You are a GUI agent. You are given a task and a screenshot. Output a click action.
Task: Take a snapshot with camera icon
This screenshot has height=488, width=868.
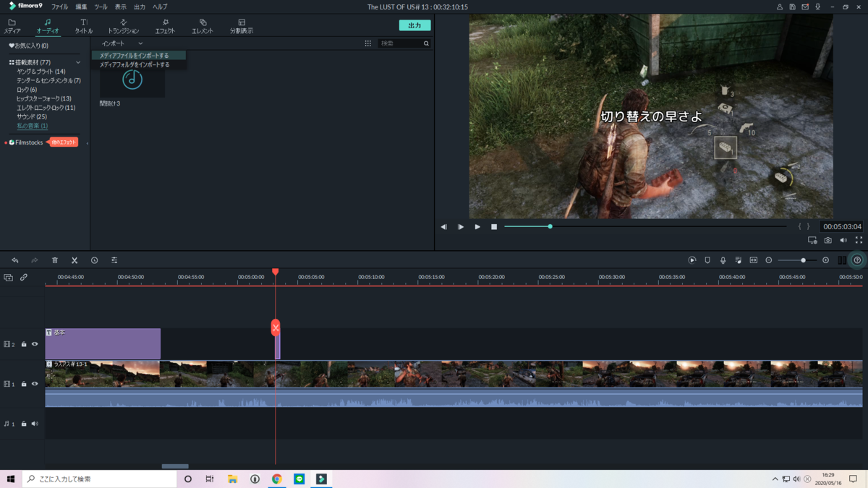828,240
